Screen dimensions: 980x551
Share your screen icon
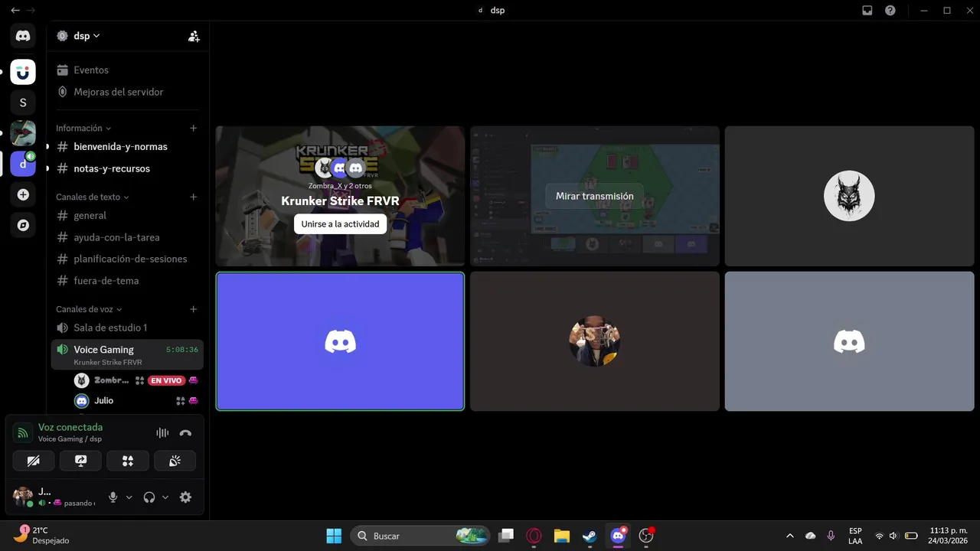click(x=80, y=461)
